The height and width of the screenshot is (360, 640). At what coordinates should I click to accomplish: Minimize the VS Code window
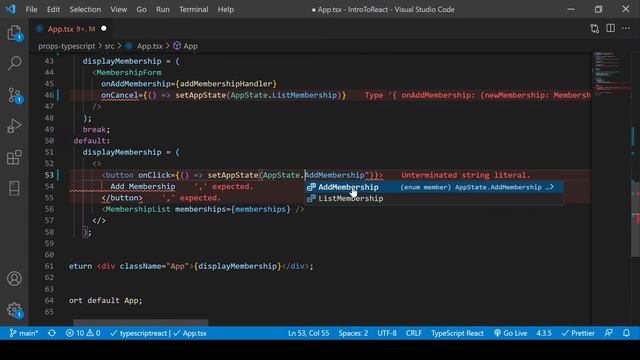tap(571, 9)
